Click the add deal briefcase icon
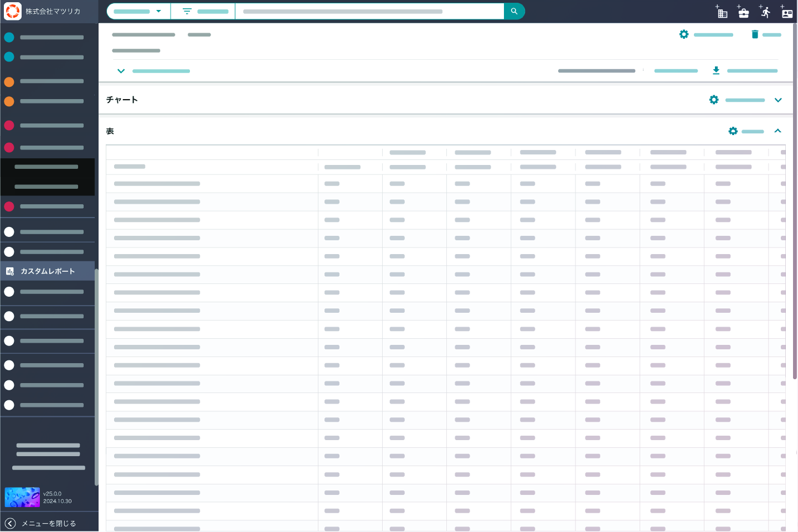Image resolution: width=798 pixels, height=532 pixels. [x=743, y=12]
